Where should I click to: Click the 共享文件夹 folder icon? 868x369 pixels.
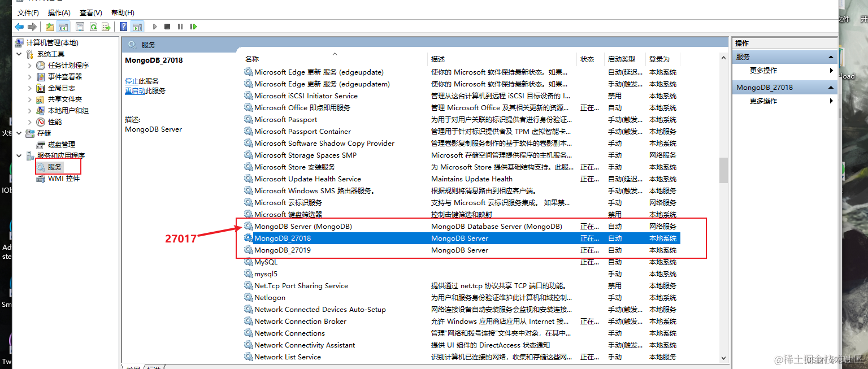(x=41, y=99)
